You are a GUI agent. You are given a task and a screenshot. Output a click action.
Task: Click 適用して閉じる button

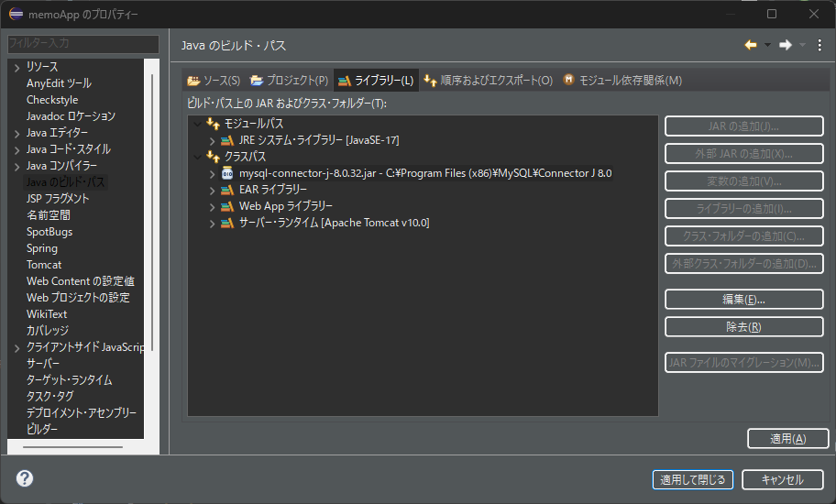click(693, 479)
